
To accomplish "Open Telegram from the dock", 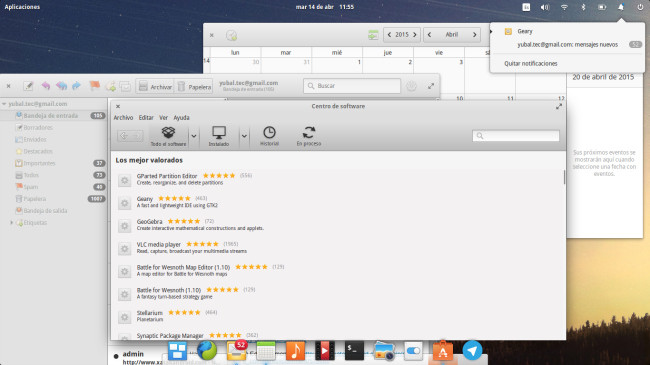I will coord(472,350).
